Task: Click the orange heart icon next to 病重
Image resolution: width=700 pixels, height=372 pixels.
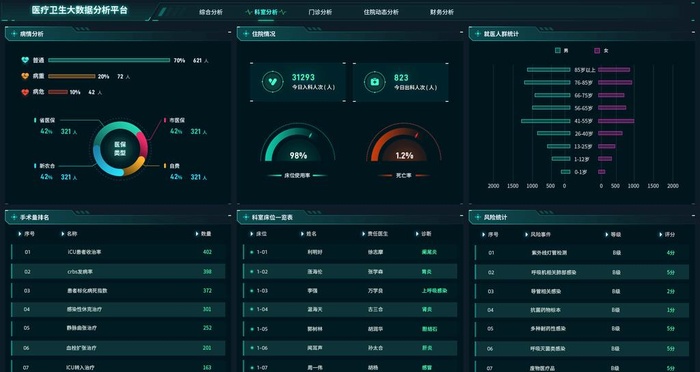Action: pos(25,76)
